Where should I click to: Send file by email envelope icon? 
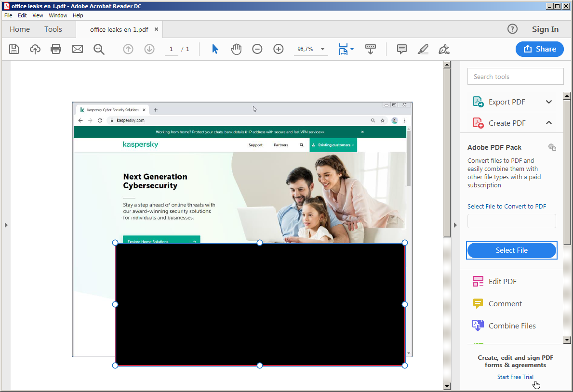click(x=78, y=49)
